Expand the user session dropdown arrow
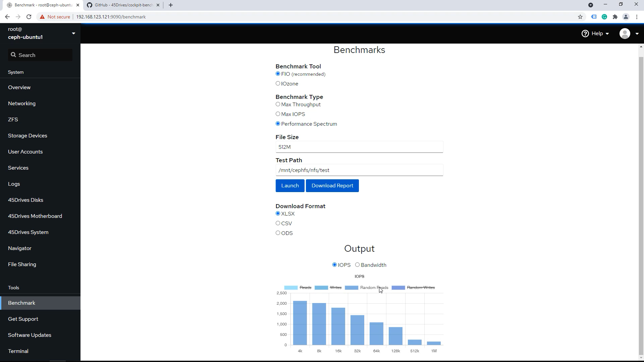Image resolution: width=644 pixels, height=362 pixels. (637, 34)
